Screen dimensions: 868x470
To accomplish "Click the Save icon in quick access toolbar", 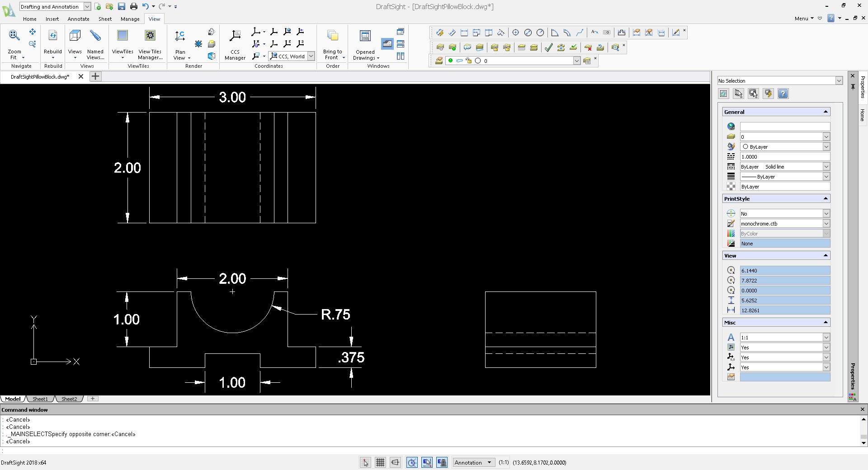I will coord(121,6).
